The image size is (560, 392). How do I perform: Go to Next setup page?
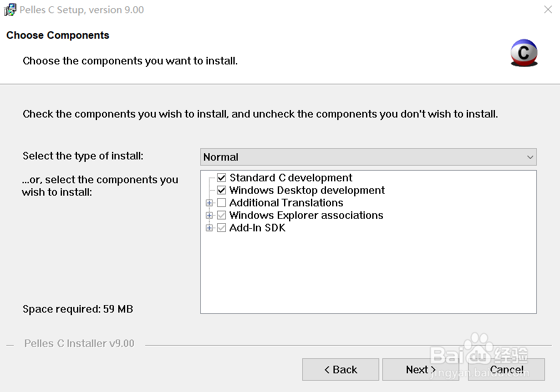(420, 369)
